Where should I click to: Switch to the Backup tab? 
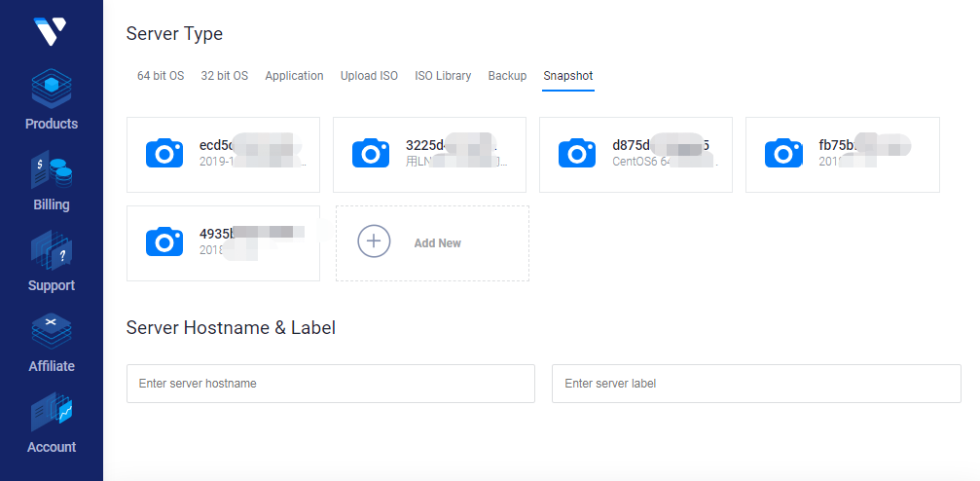click(507, 76)
